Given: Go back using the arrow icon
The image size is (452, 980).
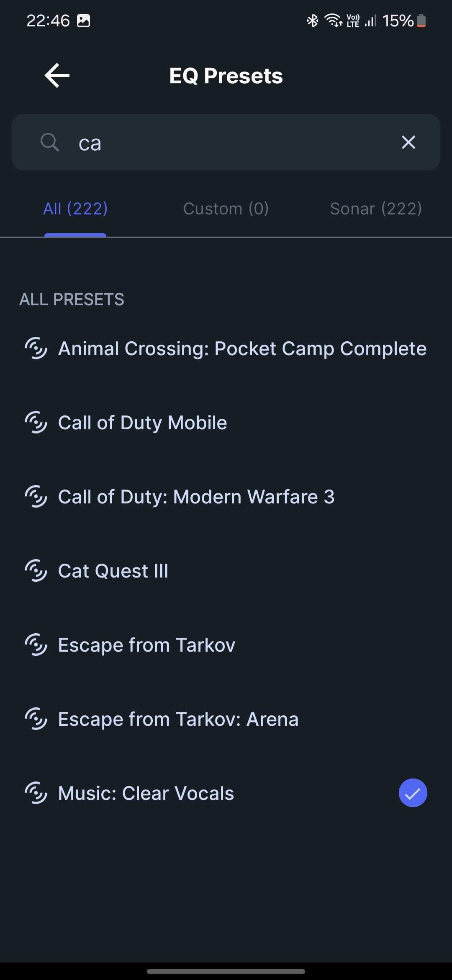Looking at the screenshot, I should click(57, 75).
